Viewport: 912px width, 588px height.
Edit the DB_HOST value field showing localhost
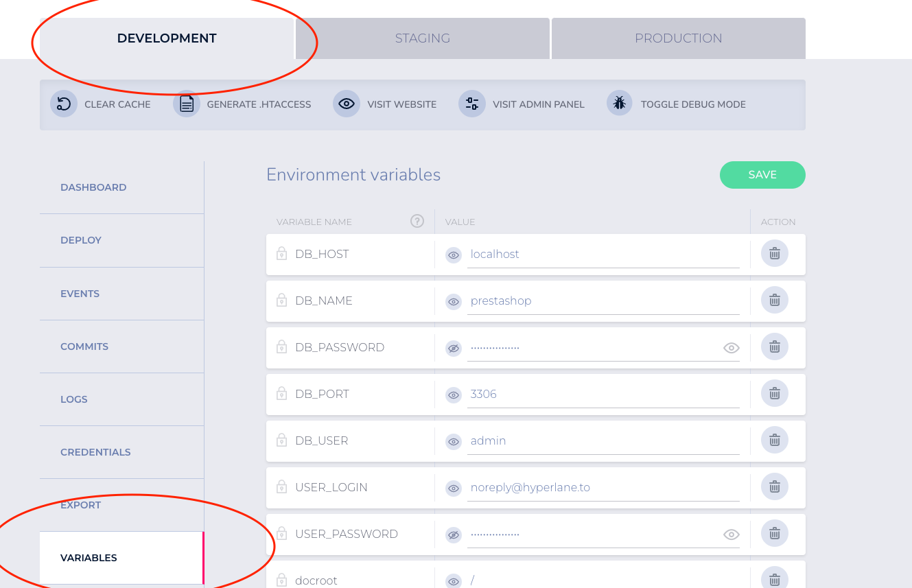(603, 255)
